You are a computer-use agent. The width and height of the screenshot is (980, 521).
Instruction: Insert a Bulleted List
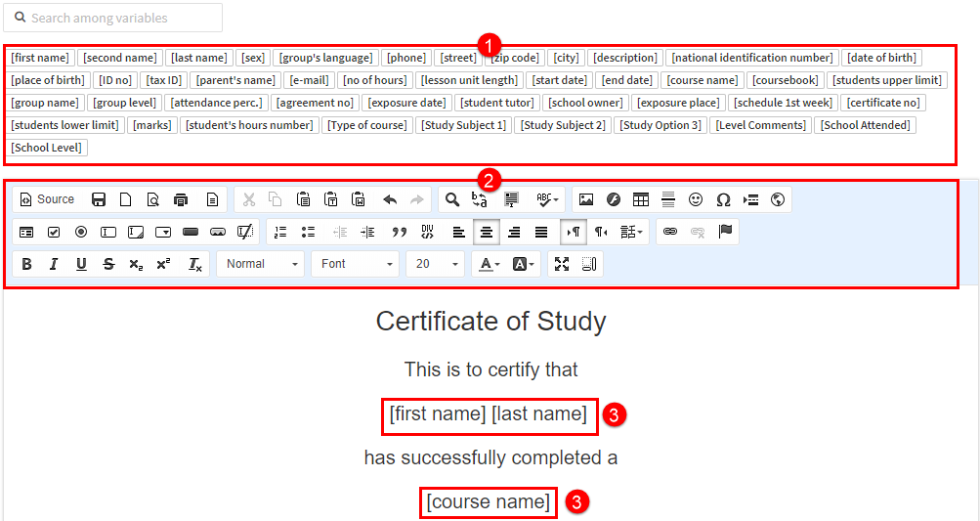(308, 232)
